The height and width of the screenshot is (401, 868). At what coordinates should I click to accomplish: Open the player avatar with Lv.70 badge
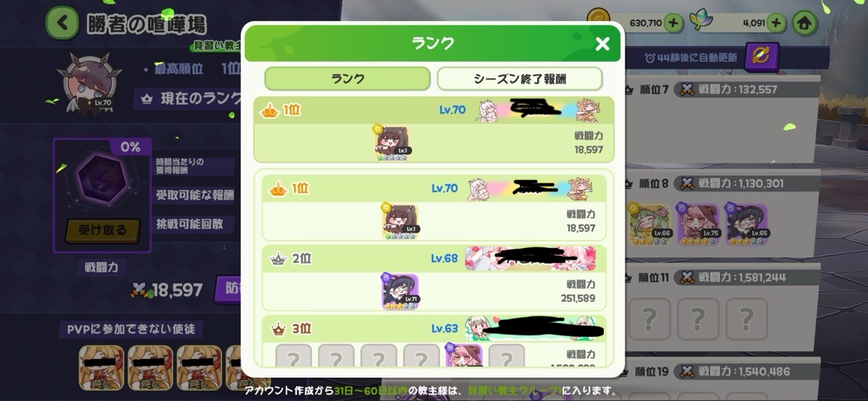(88, 85)
